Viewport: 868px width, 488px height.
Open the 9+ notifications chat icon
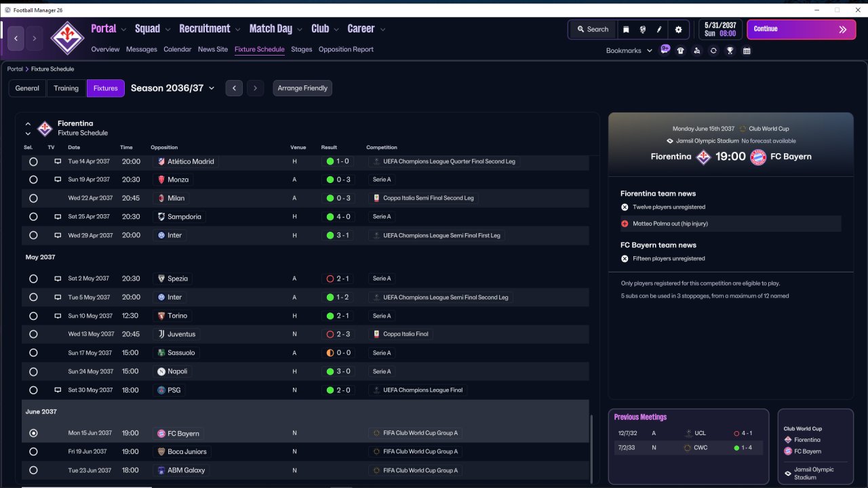click(x=665, y=49)
